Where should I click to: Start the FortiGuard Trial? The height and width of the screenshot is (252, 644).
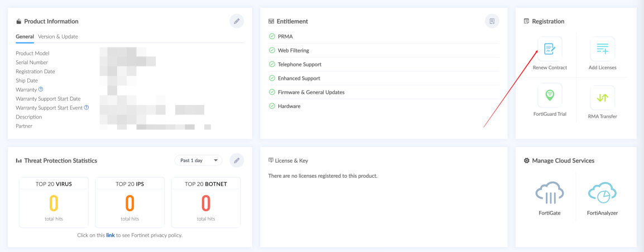[549, 96]
